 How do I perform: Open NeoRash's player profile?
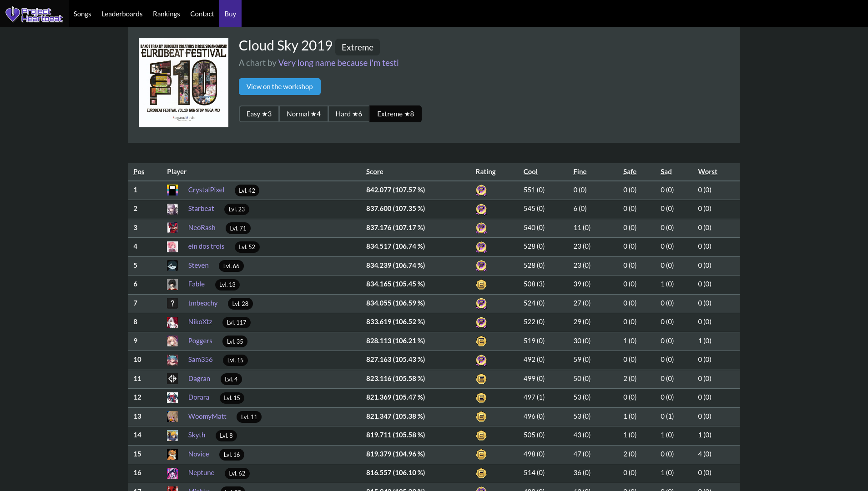click(202, 228)
